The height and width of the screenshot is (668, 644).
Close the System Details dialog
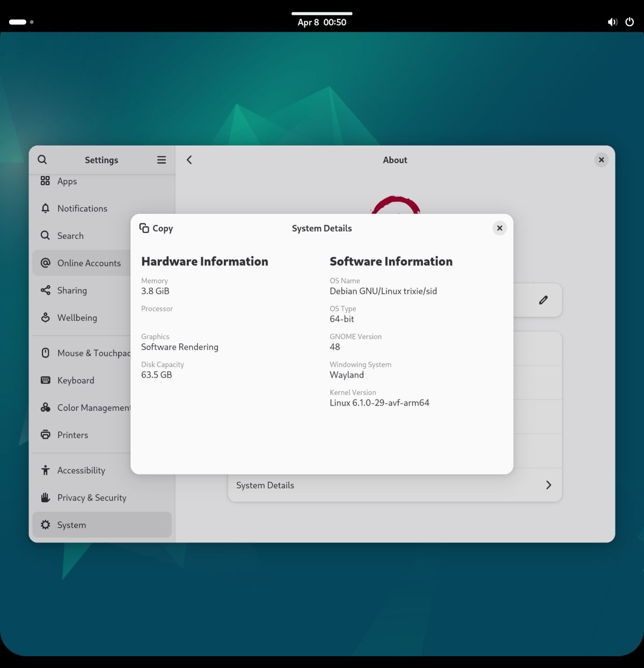[x=499, y=228]
